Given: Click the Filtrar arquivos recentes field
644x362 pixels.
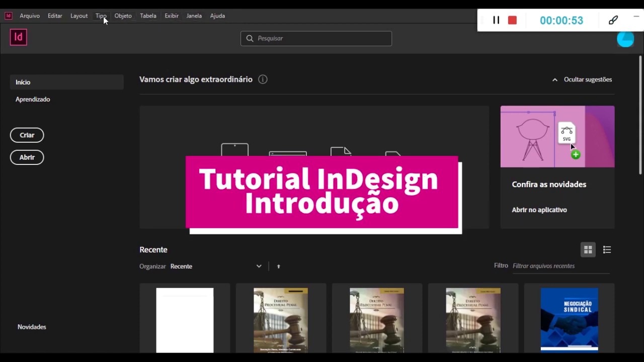Looking at the screenshot, I should tap(561, 266).
